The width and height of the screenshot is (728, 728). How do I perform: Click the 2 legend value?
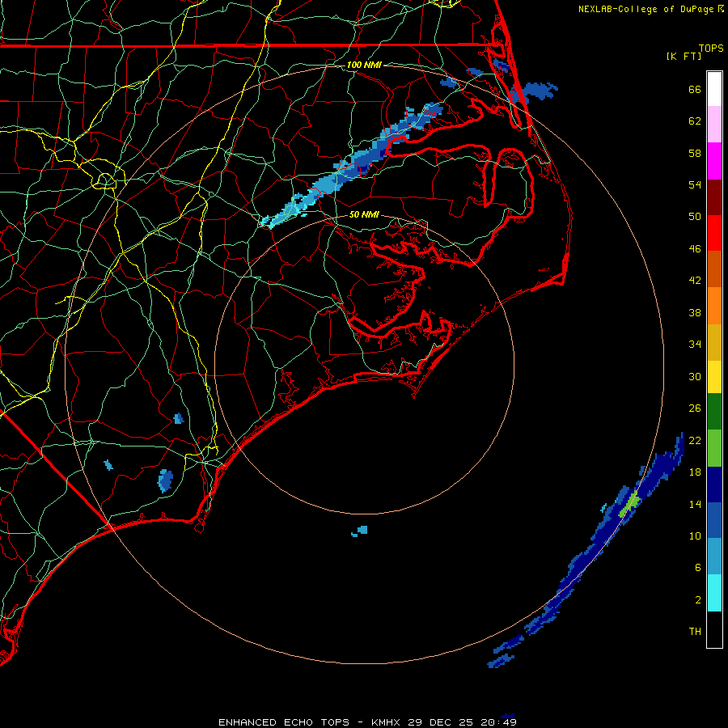(x=698, y=600)
